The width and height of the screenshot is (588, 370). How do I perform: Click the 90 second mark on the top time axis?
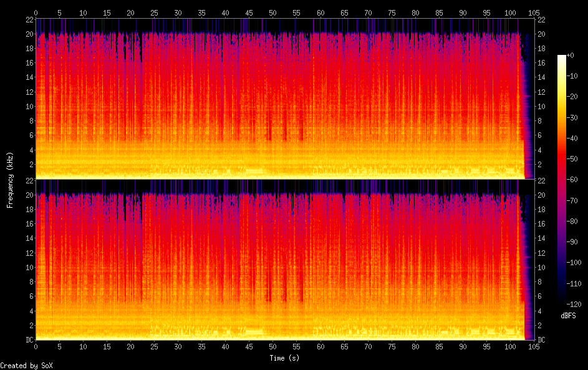[463, 12]
